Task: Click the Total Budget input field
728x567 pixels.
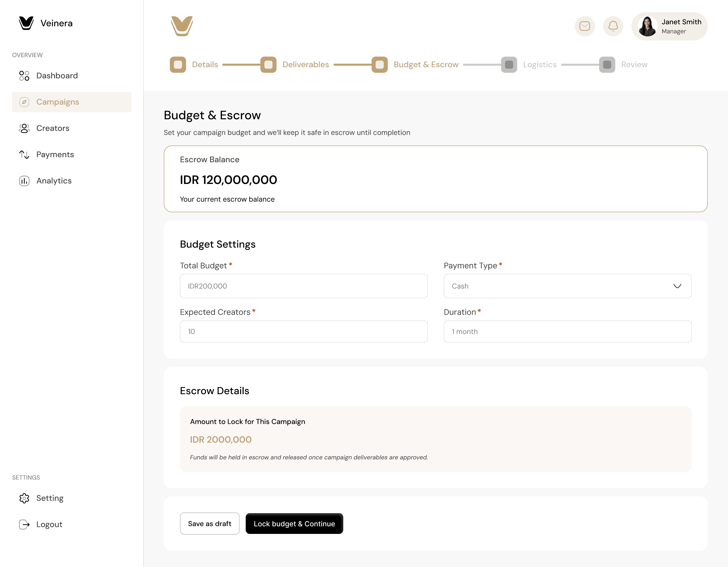Action: (x=303, y=286)
